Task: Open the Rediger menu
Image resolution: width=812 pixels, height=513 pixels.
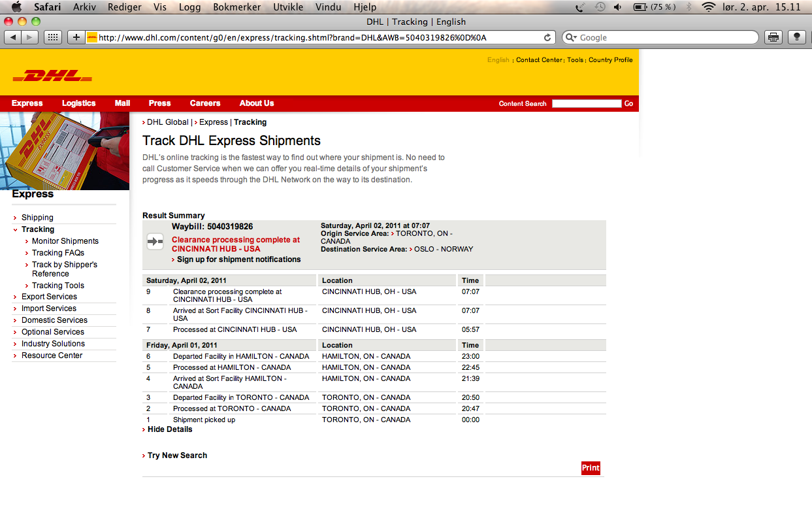Action: click(124, 7)
